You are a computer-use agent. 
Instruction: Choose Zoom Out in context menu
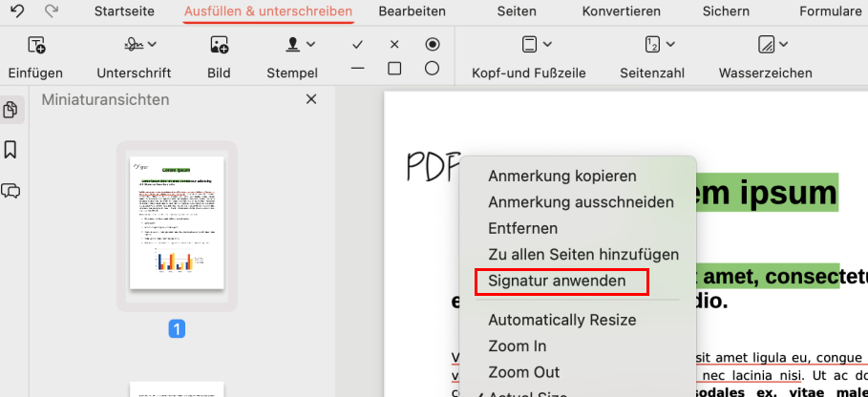[x=523, y=372]
